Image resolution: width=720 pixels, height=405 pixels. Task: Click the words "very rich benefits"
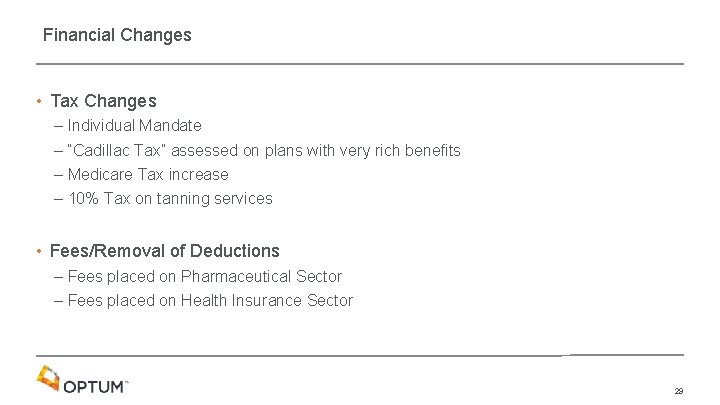click(400, 151)
